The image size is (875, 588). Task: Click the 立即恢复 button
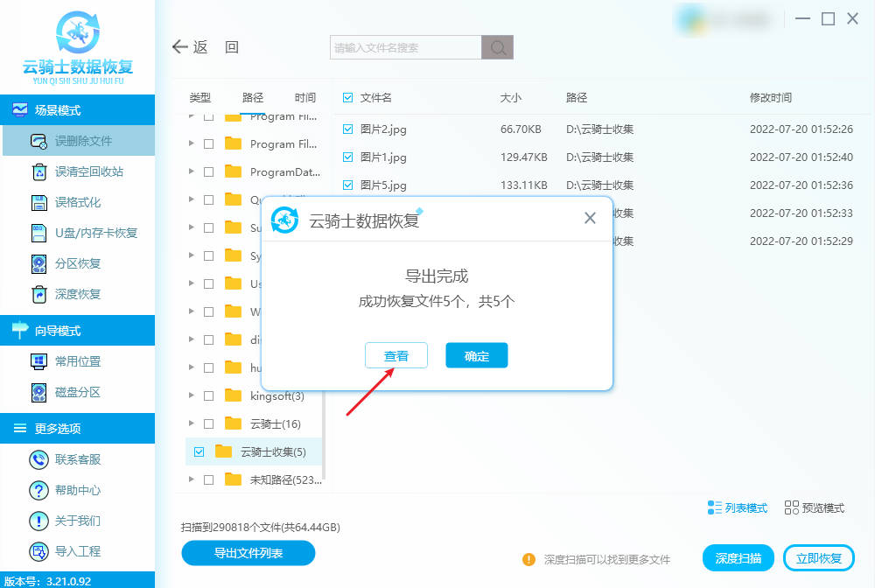coord(819,558)
